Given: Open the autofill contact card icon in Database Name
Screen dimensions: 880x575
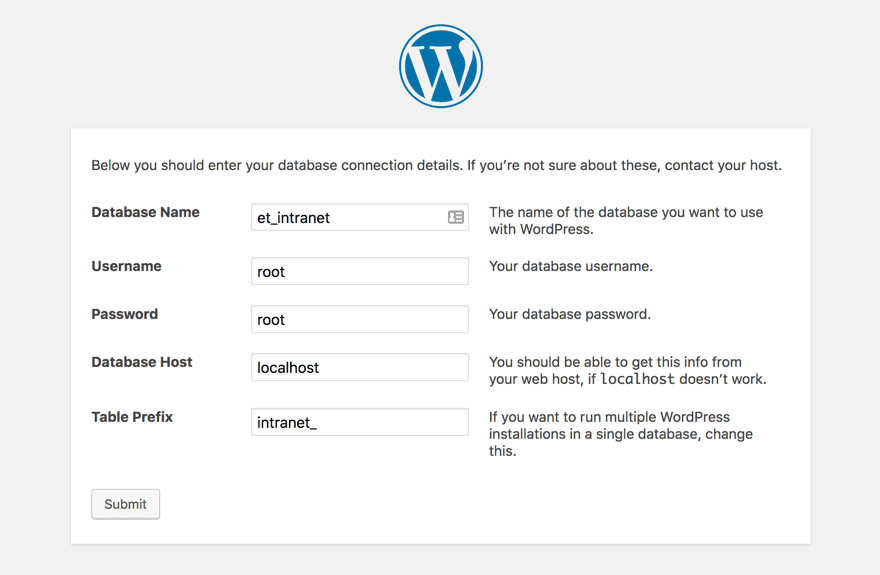Looking at the screenshot, I should tap(456, 217).
